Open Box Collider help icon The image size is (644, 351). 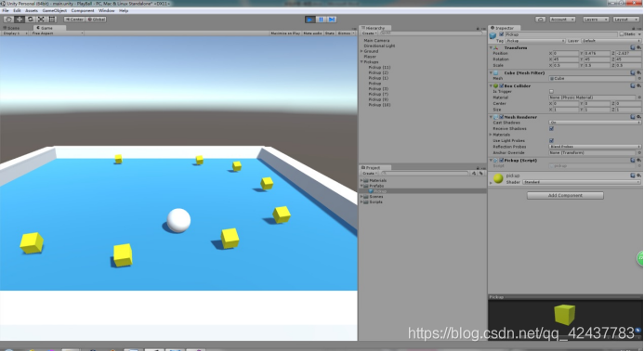633,86
